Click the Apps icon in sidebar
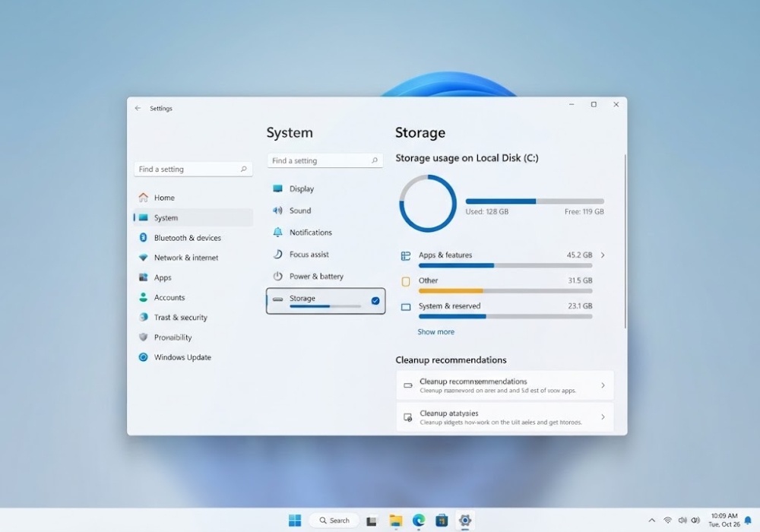Image resolution: width=760 pixels, height=532 pixels. click(x=143, y=277)
